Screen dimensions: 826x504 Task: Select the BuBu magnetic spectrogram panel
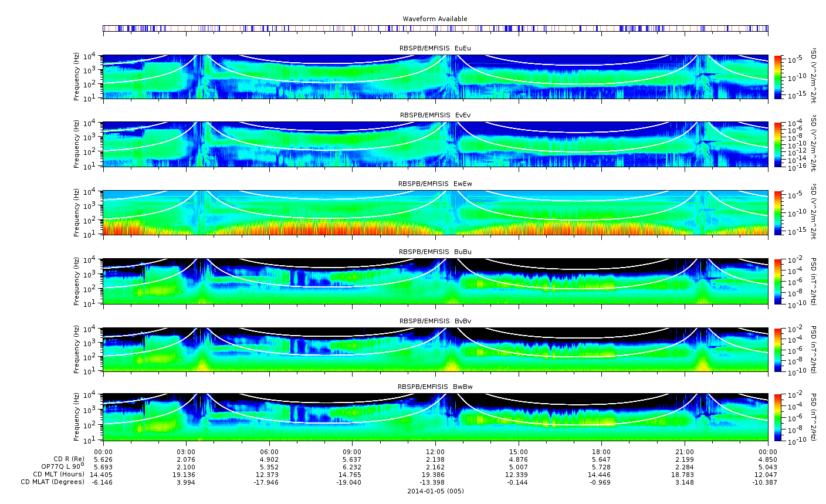point(435,281)
